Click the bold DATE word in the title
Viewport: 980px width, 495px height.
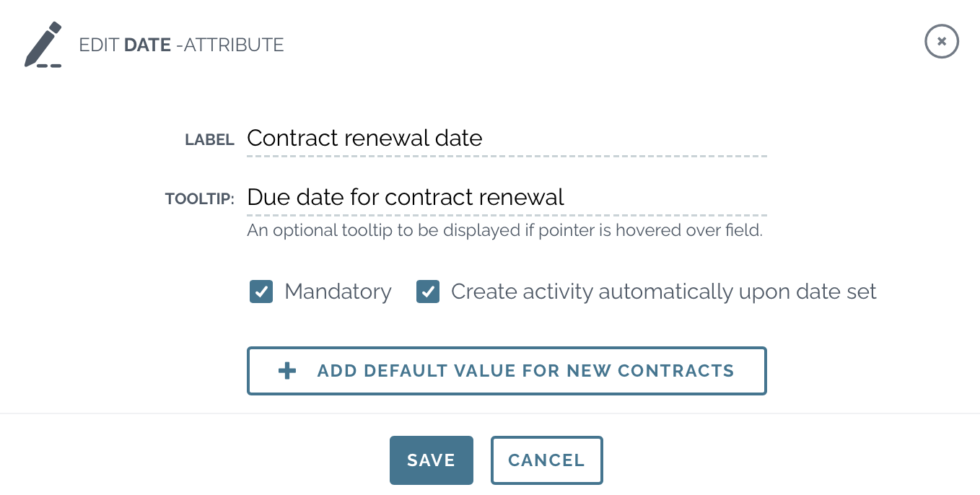pos(147,45)
